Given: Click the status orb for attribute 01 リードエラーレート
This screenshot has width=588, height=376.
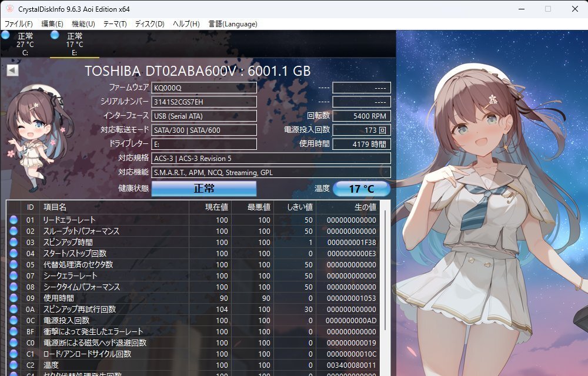Looking at the screenshot, I should (14, 220).
